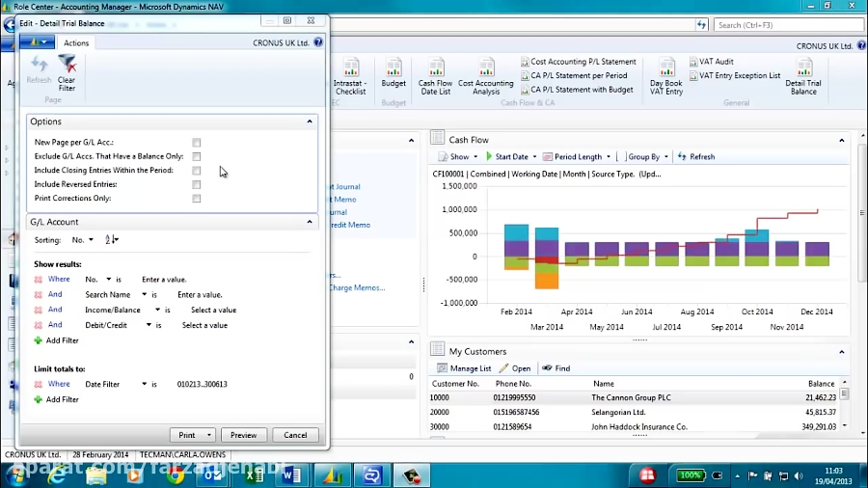868x488 pixels.
Task: Open the Date Filter field dropdown
Action: click(144, 384)
